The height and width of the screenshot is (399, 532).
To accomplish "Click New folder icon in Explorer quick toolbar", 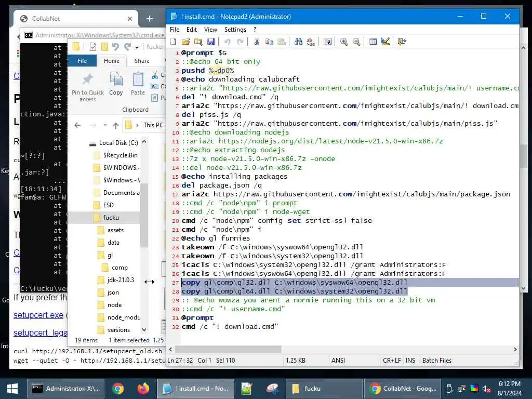I will coord(104,47).
